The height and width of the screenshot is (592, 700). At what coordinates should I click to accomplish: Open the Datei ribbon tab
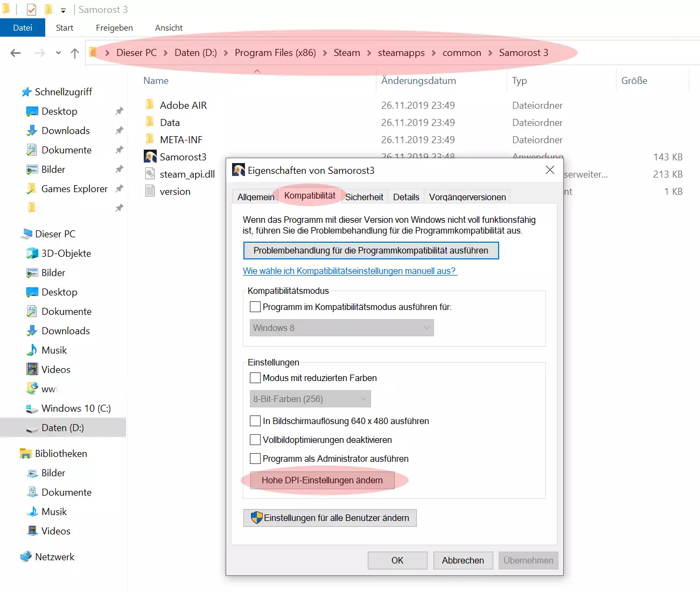coord(23,28)
